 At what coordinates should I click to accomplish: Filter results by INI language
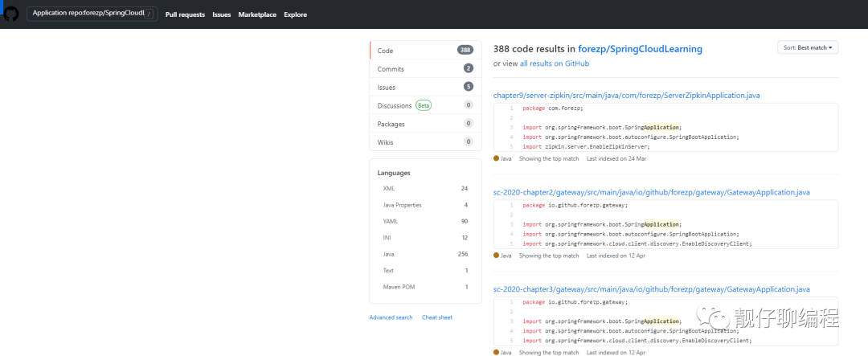425,238
